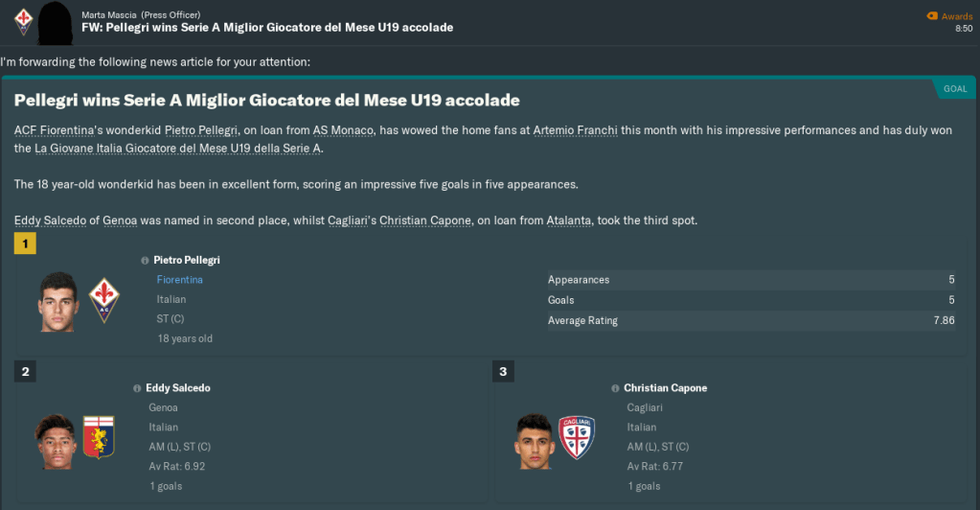Click info icon beside Pietro Pellegri
The height and width of the screenshot is (510, 980).
[x=145, y=261]
